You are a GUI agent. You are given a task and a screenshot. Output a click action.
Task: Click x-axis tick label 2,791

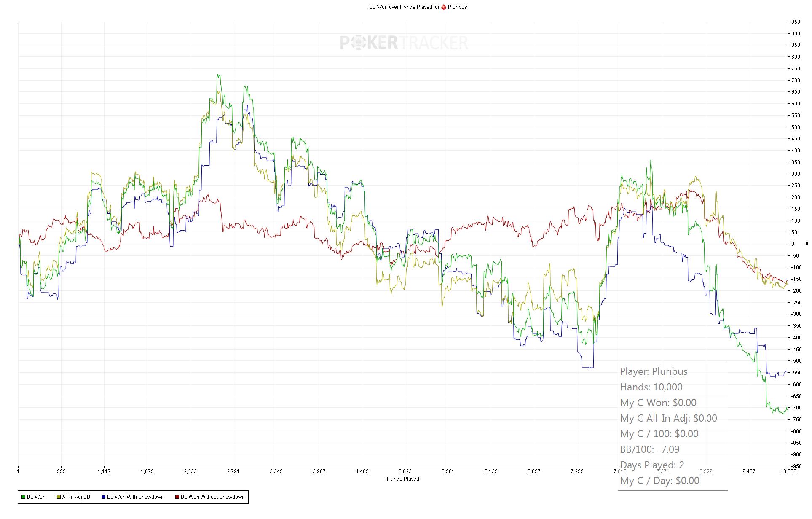233,471
